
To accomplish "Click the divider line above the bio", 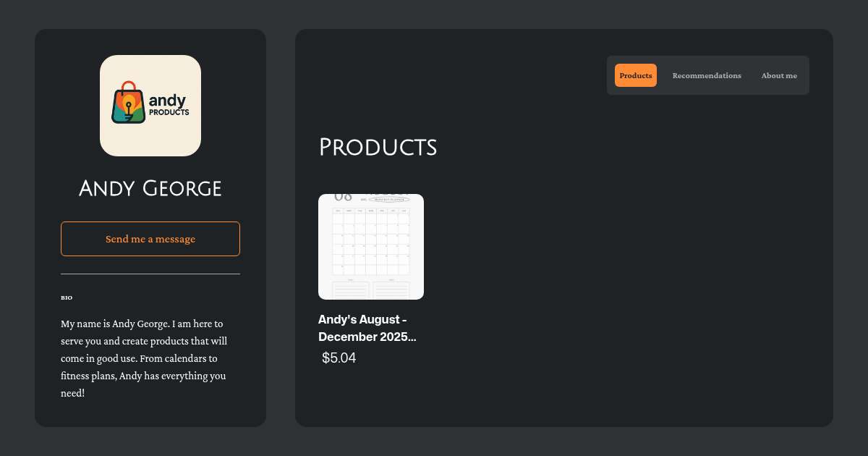I will [x=150, y=274].
